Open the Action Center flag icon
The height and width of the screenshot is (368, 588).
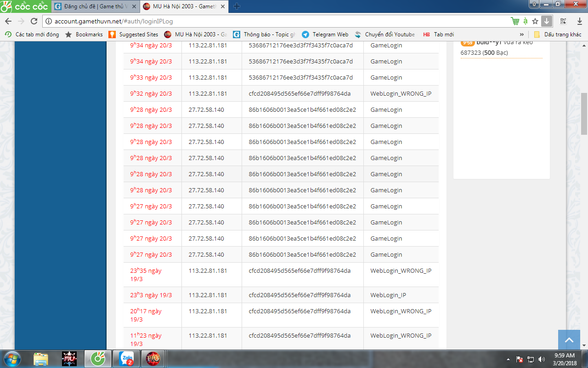520,359
